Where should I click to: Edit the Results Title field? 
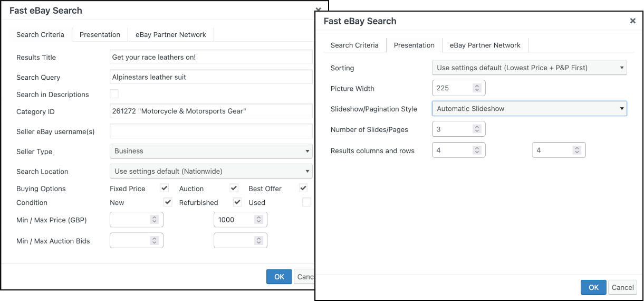pyautogui.click(x=211, y=57)
